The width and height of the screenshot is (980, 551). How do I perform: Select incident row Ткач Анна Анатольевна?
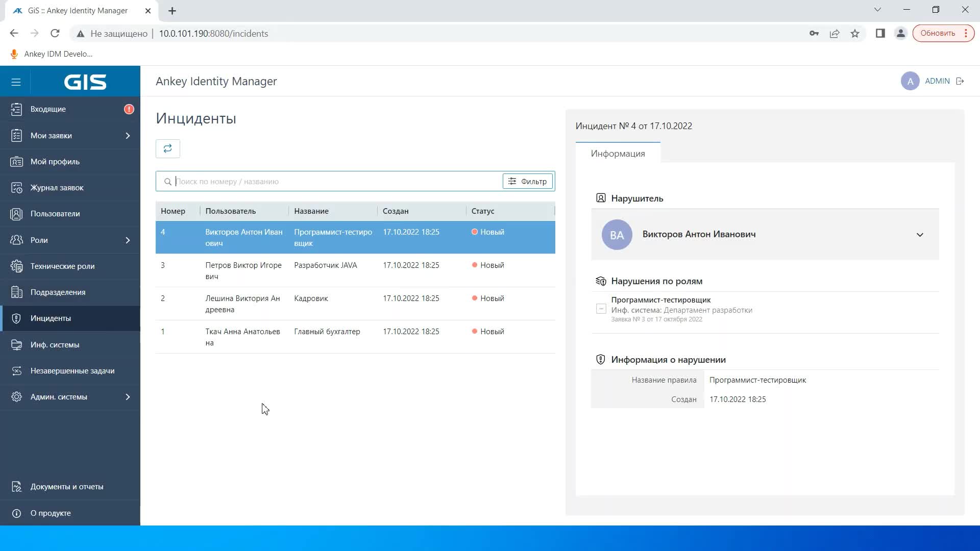pos(355,337)
